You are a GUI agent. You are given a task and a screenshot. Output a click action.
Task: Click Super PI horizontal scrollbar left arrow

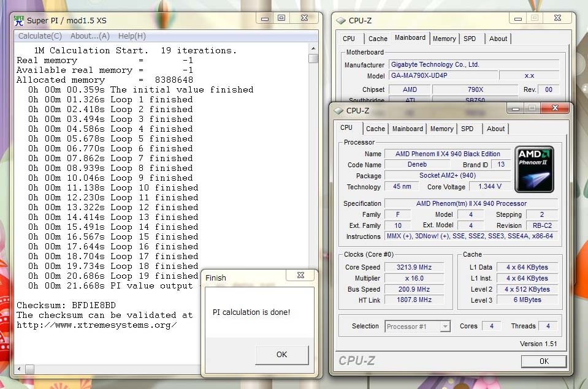(x=20, y=369)
